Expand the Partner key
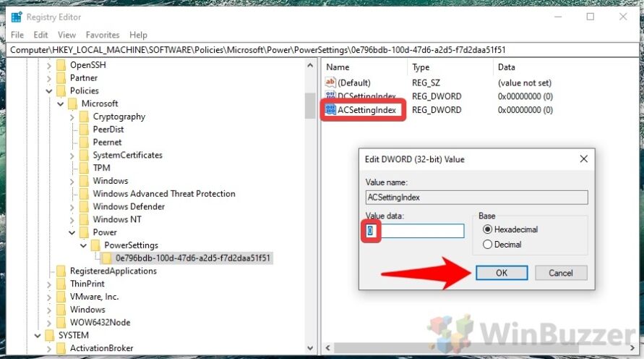 coord(49,78)
